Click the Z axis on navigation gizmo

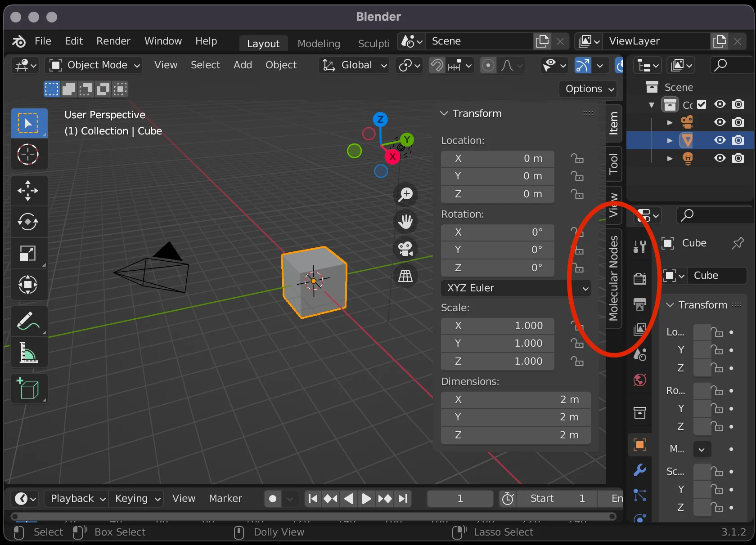380,119
